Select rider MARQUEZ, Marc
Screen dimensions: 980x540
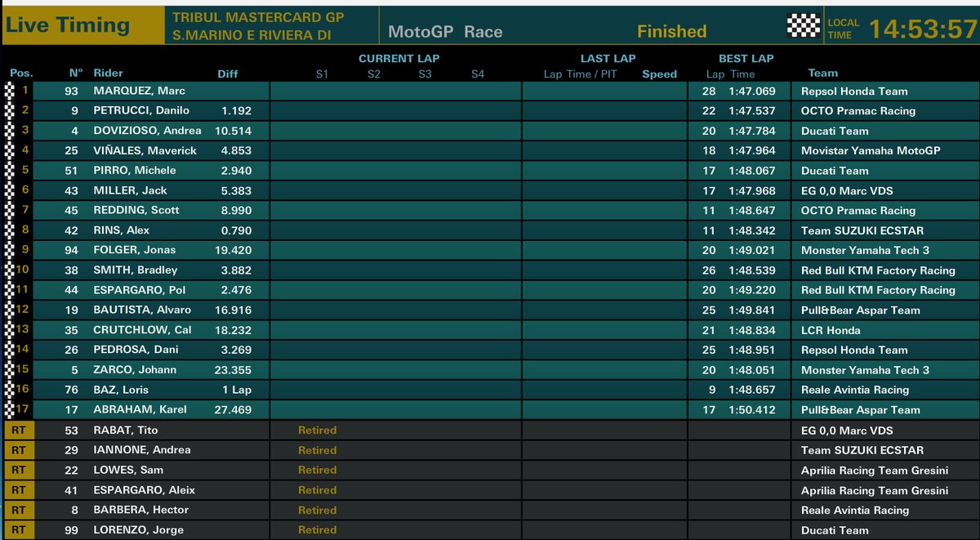pos(139,91)
